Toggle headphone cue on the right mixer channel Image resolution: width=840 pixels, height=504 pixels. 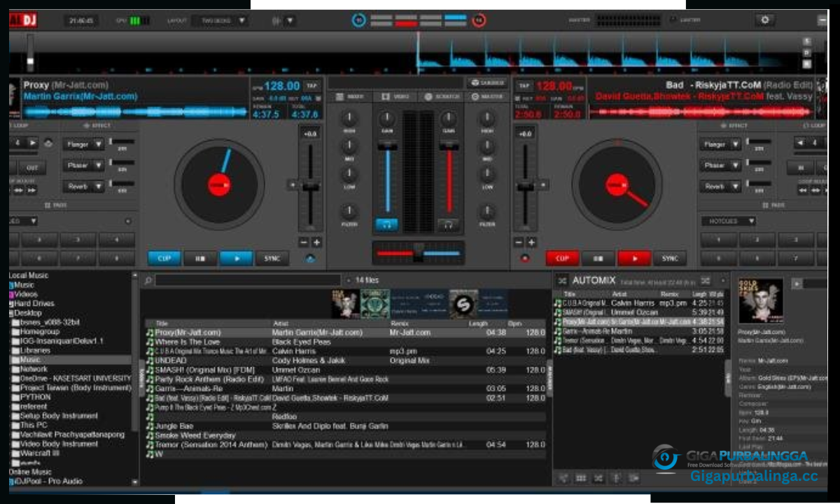(449, 225)
